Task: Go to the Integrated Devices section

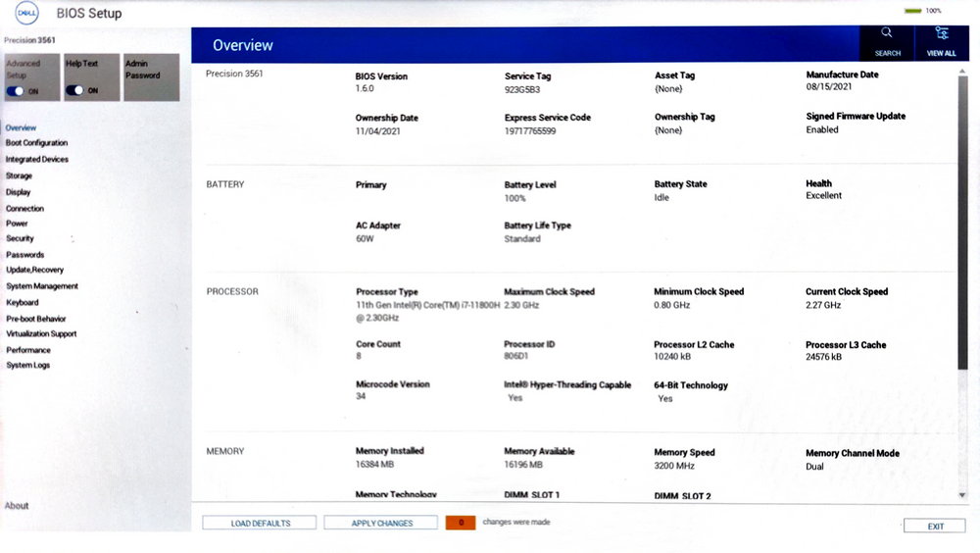Action: coord(37,159)
